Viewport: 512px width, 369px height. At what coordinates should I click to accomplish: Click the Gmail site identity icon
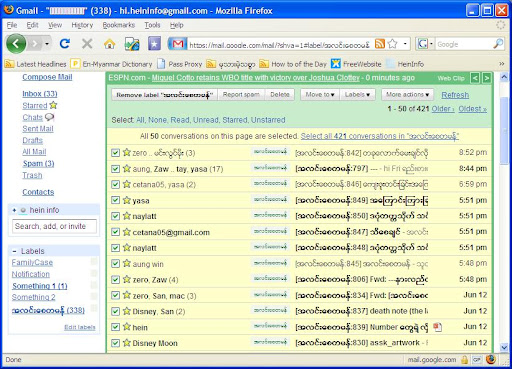(178, 44)
